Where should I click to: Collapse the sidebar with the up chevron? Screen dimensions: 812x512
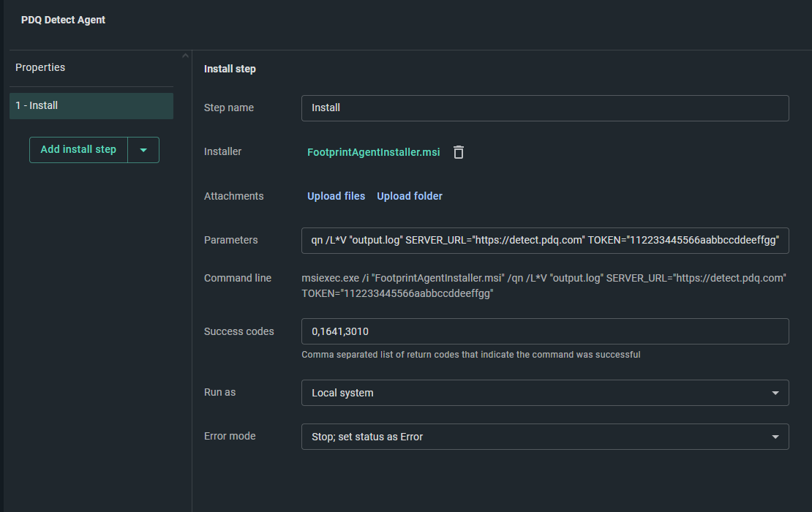[x=185, y=56]
